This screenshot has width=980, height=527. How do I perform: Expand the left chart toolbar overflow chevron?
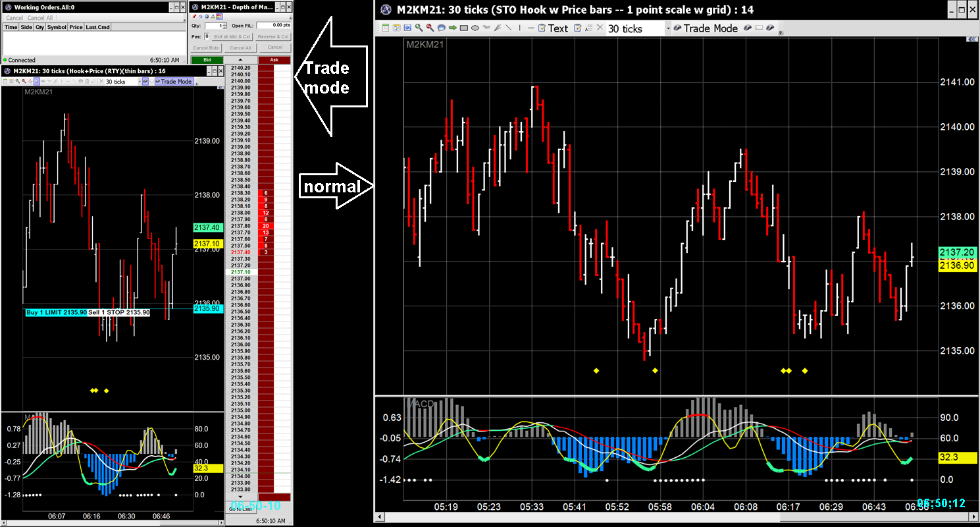(x=196, y=84)
